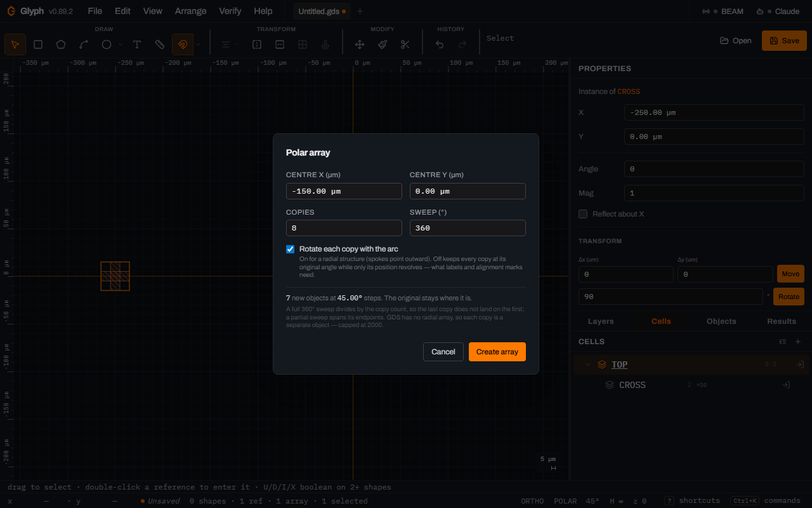Click the BEAM connection indicator
The image size is (812, 508).
[723, 11]
